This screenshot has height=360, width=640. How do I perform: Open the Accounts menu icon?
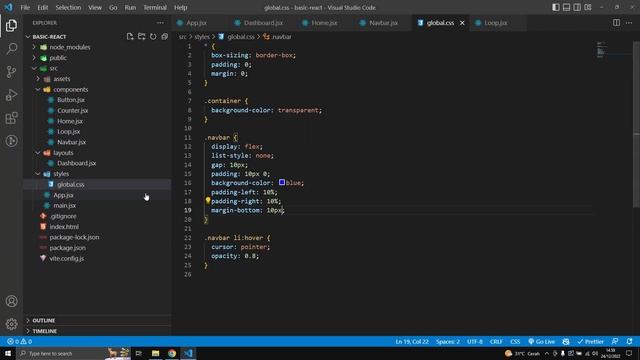[11, 301]
